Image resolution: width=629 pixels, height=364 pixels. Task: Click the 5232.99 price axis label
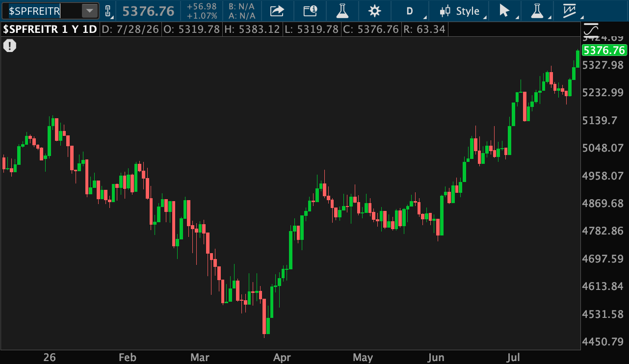(x=603, y=93)
